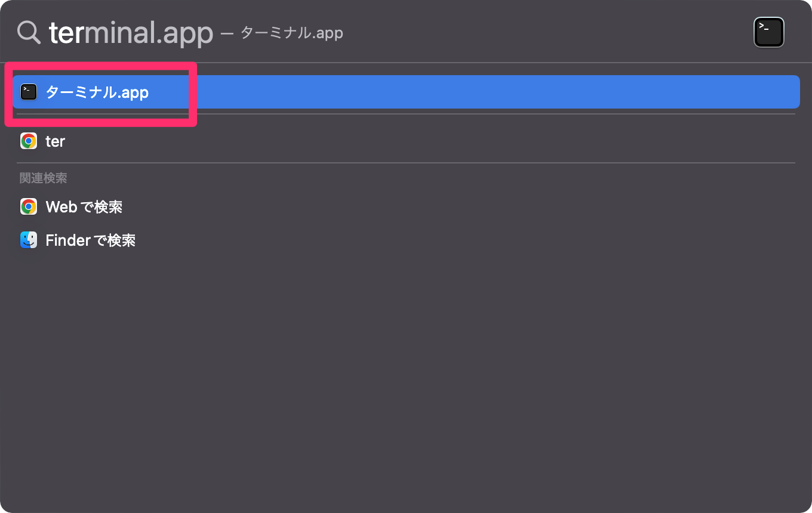Click the Chrome icon next to Webで検索
The image size is (812, 513).
tap(28, 206)
